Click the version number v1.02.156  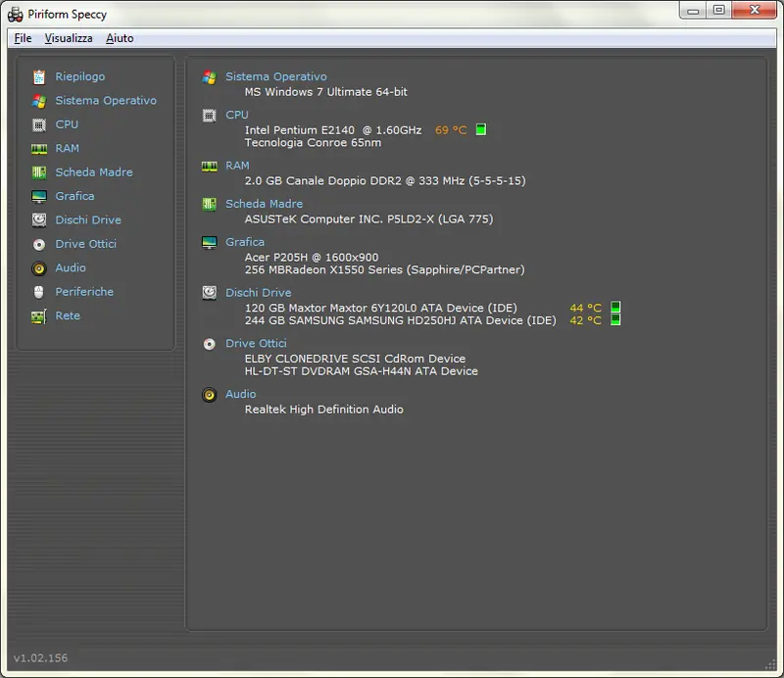tap(40, 657)
